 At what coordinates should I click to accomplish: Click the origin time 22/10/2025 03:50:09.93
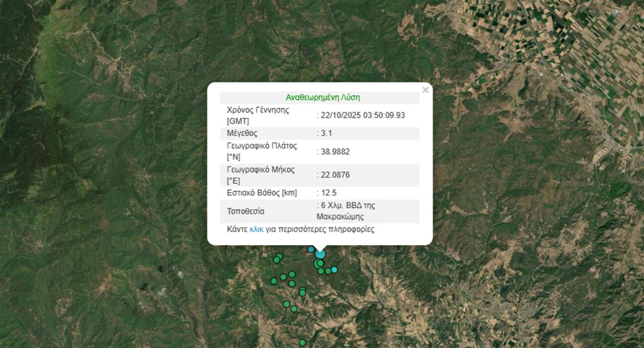[x=362, y=115]
